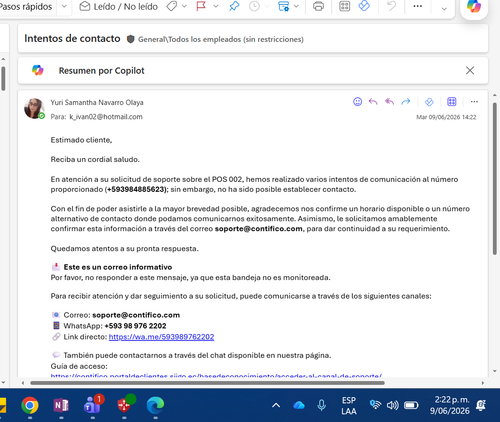
Task: Open the contifico portal de clientes guide link
Action: pyautogui.click(x=216, y=375)
